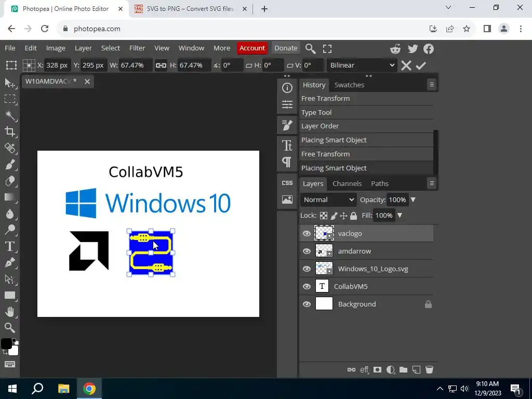Viewport: 532px width, 399px height.
Task: Click the search magnifier in menu bar
Action: click(311, 48)
